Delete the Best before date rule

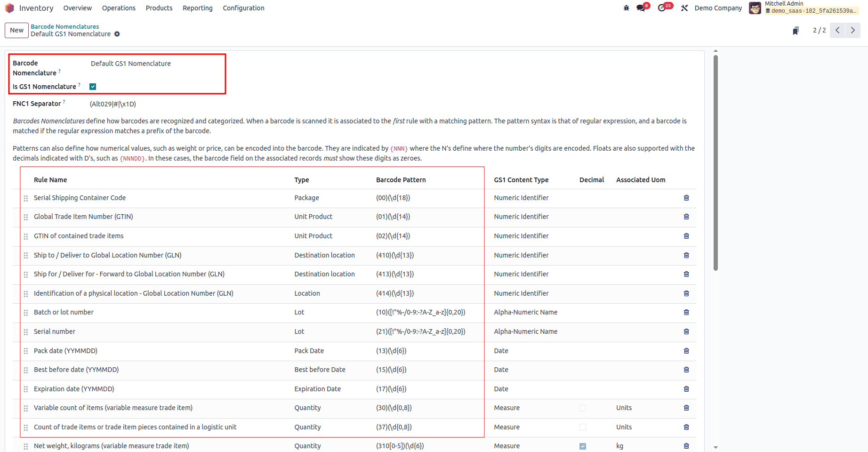686,370
